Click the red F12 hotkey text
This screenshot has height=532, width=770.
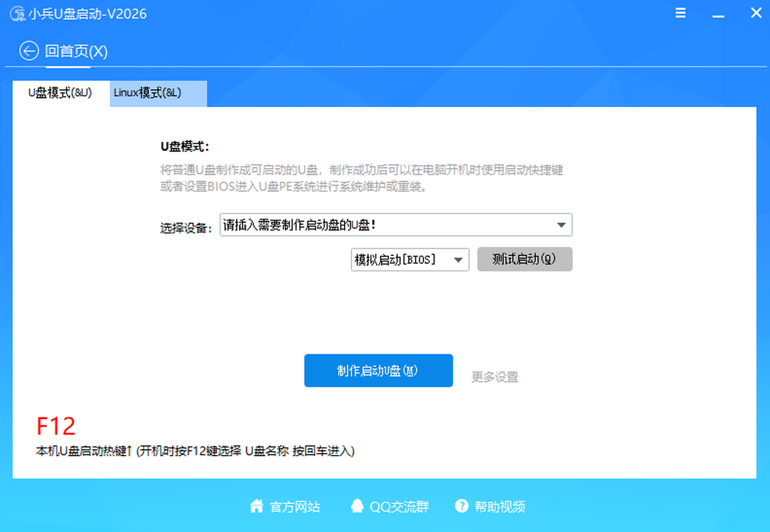[x=56, y=427]
